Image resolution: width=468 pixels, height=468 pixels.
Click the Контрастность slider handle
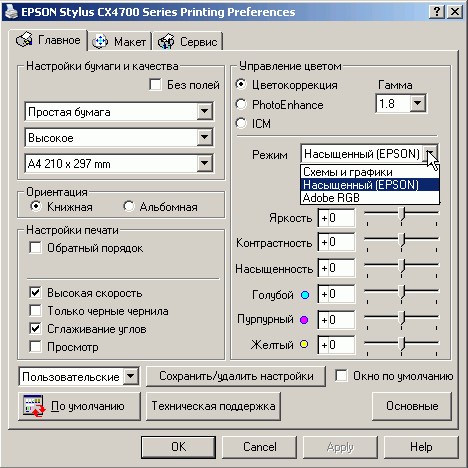tap(402, 240)
